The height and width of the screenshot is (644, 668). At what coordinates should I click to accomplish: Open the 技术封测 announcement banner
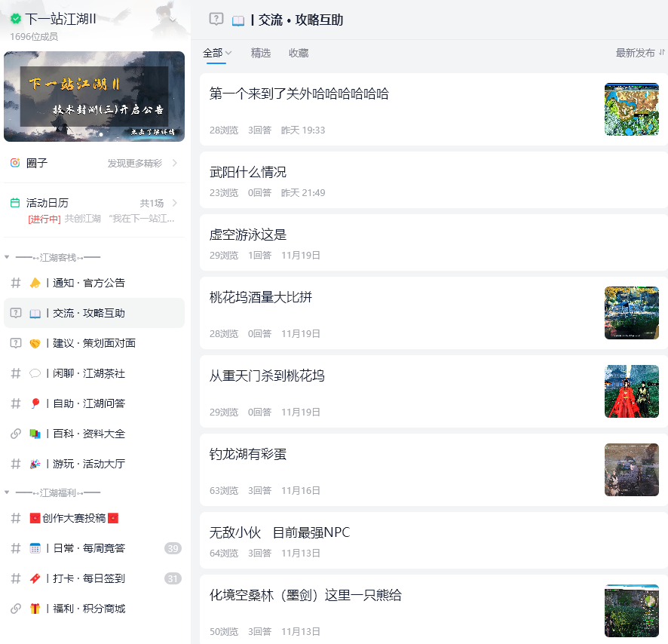pyautogui.click(x=94, y=97)
